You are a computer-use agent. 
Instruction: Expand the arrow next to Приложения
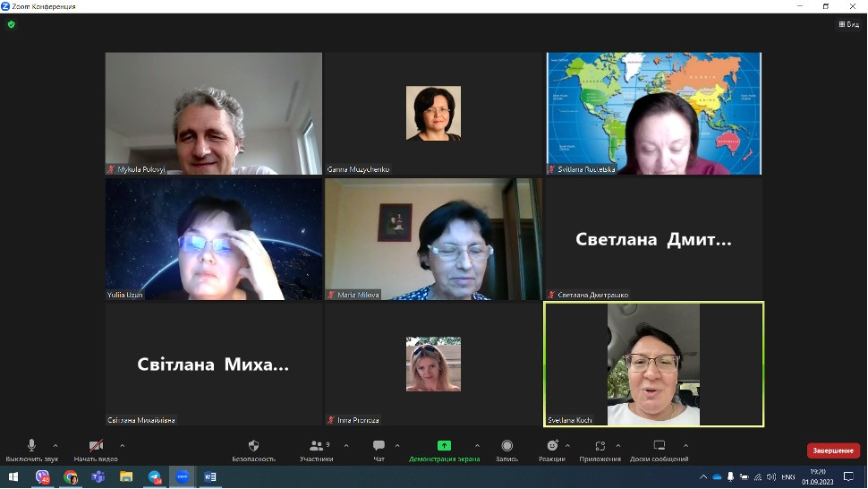click(617, 445)
